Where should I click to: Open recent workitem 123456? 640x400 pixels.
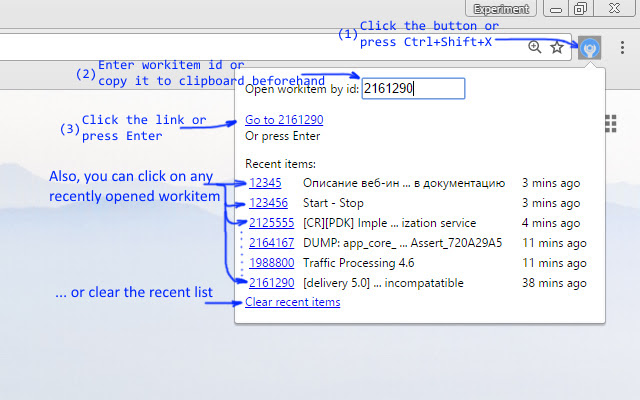(x=268, y=203)
